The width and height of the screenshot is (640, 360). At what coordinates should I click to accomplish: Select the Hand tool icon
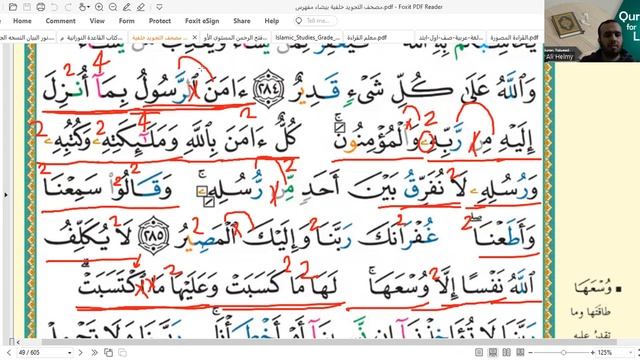point(83,7)
